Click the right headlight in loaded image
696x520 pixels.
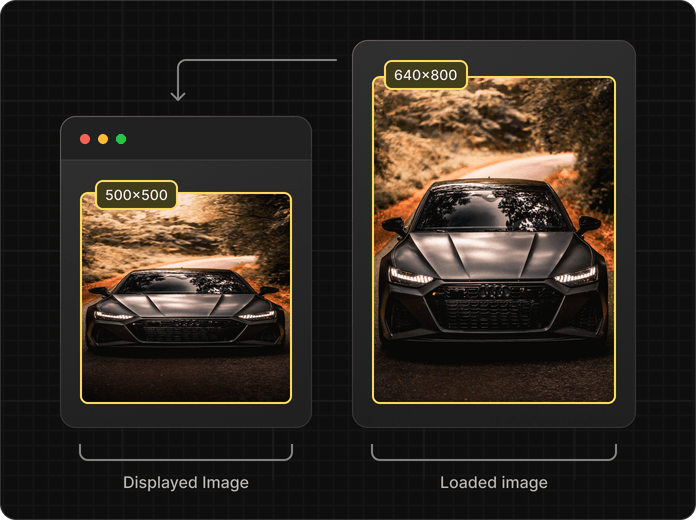pyautogui.click(x=574, y=276)
